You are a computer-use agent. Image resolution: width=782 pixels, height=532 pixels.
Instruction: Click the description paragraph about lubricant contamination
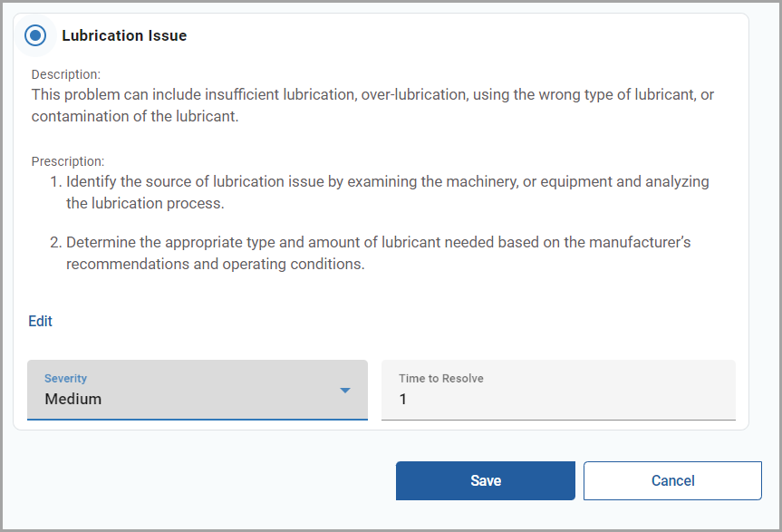(x=372, y=105)
